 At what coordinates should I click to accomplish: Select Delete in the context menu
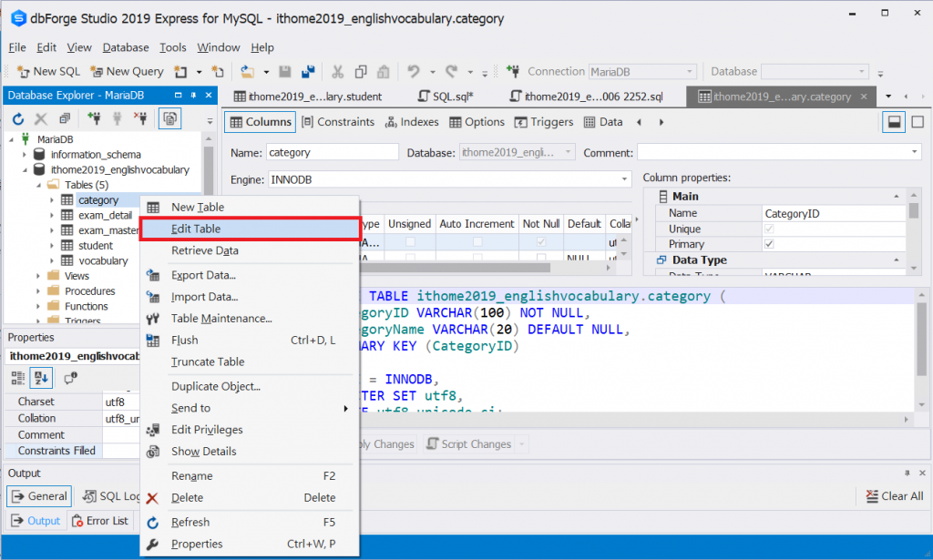(250, 497)
